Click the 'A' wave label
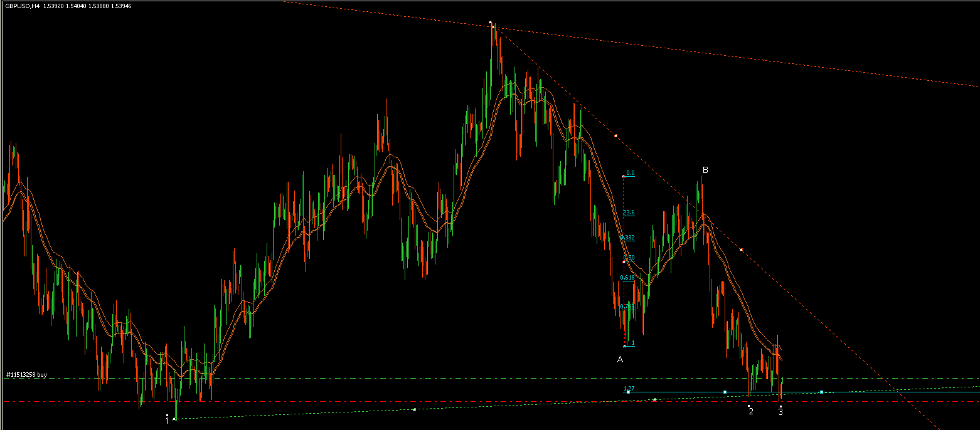 pyautogui.click(x=620, y=360)
